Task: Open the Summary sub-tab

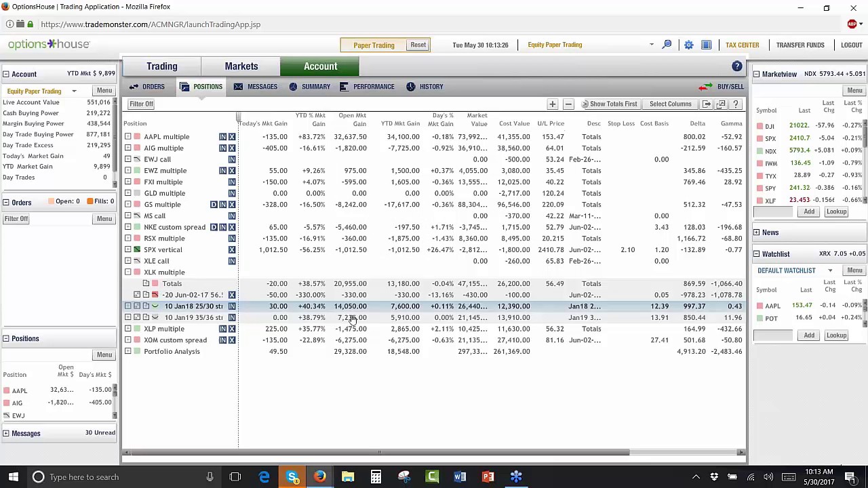Action: pyautogui.click(x=309, y=87)
